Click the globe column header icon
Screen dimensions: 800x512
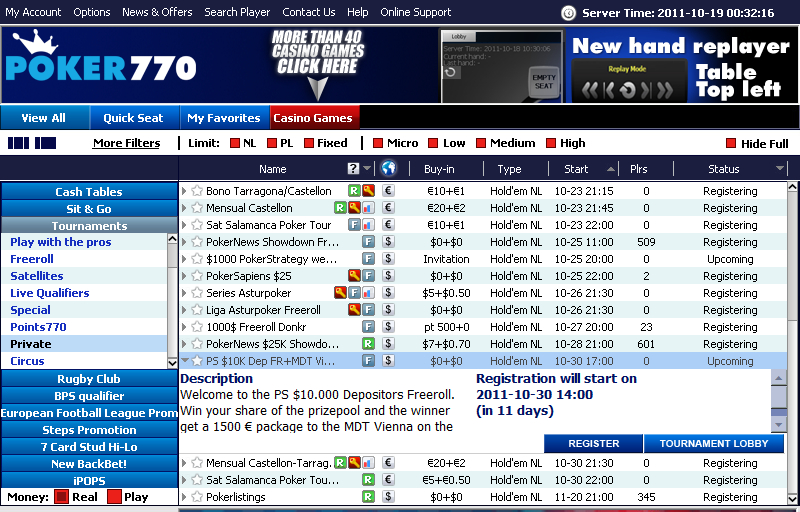pyautogui.click(x=388, y=168)
